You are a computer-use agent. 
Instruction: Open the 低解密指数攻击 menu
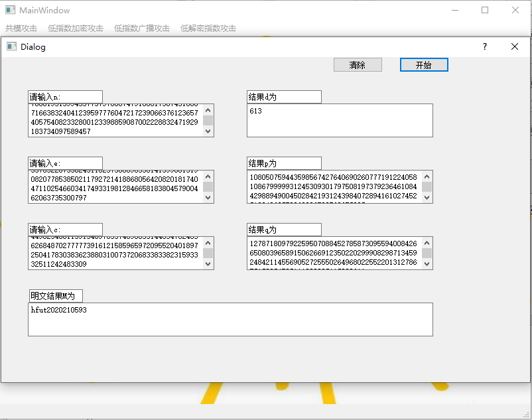click(x=208, y=28)
